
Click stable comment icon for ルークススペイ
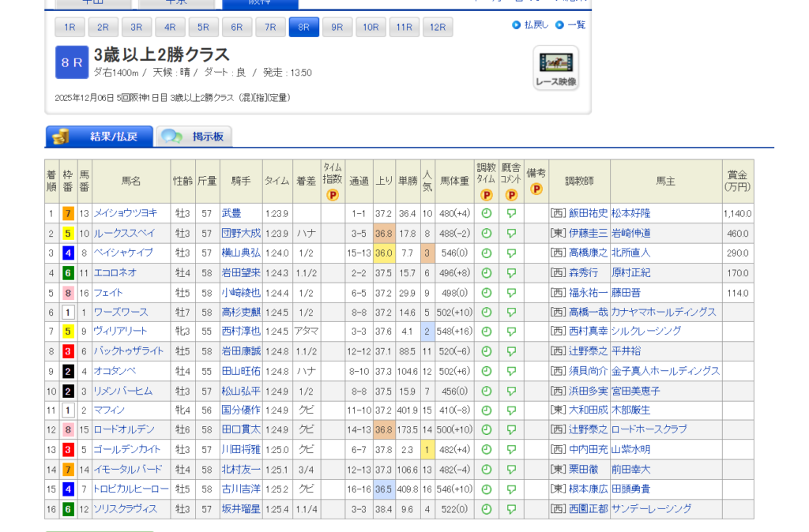click(x=511, y=233)
